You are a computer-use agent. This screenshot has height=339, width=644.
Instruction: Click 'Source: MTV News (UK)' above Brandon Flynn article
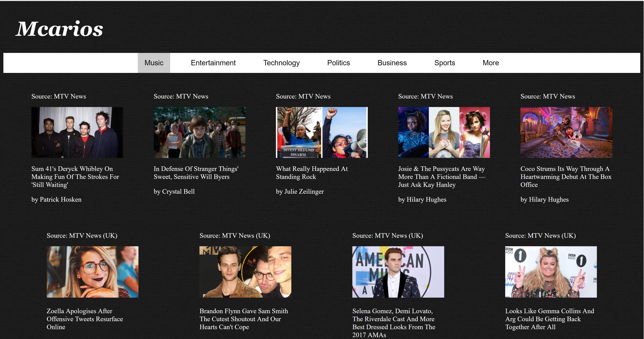coord(235,236)
